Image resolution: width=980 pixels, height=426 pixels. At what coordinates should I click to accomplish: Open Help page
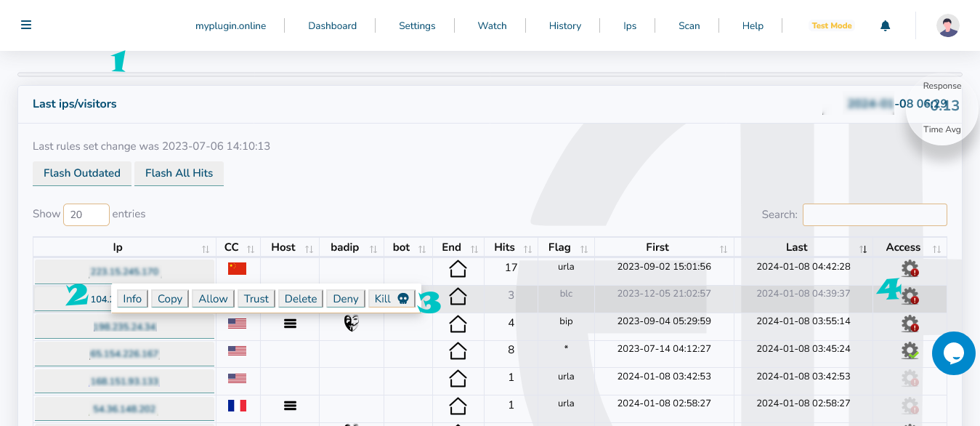pyautogui.click(x=753, y=25)
